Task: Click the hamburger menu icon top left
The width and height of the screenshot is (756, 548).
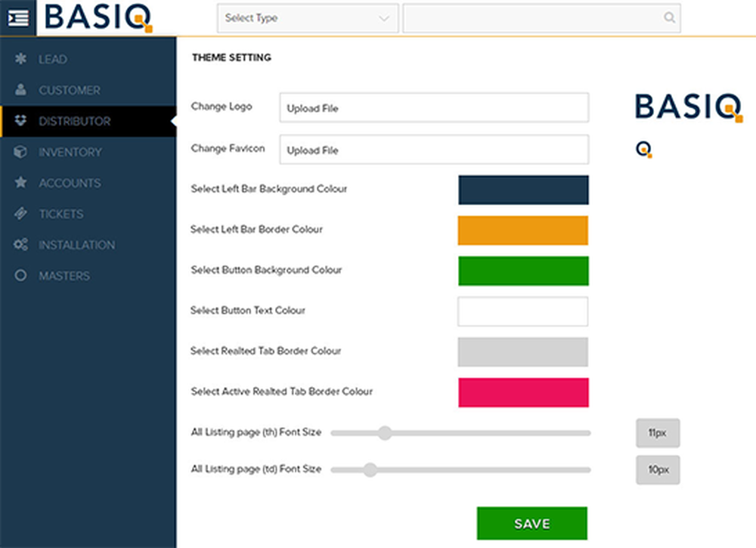Action: point(19,17)
